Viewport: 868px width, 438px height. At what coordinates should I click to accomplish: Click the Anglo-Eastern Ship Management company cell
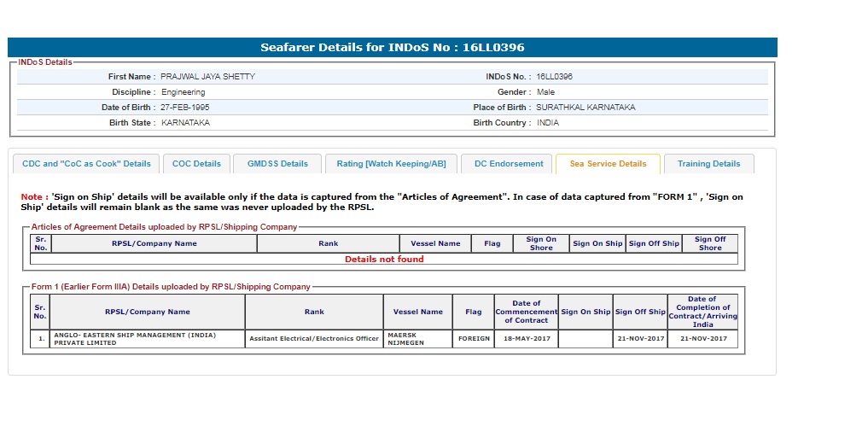147,339
